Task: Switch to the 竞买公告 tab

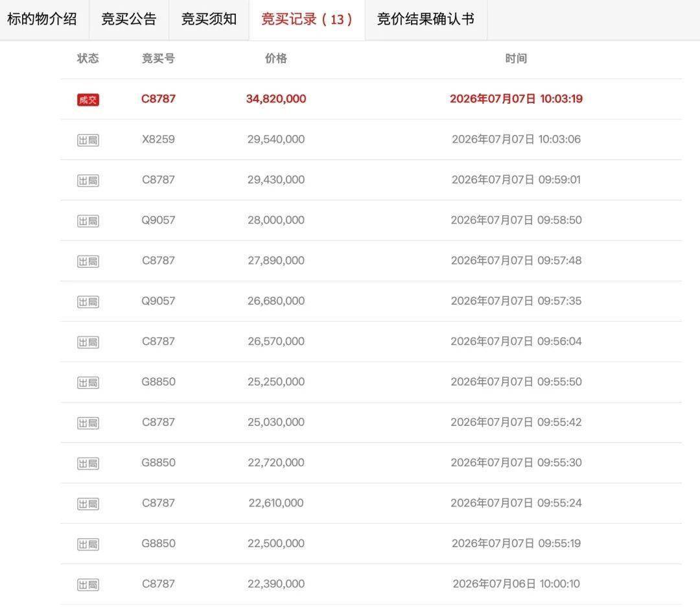Action: [129, 19]
